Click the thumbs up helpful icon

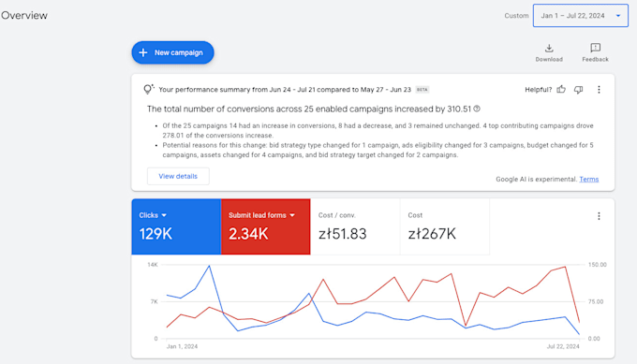(561, 89)
